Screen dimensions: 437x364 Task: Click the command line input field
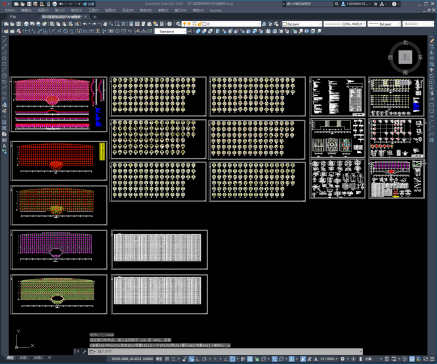pos(225,351)
